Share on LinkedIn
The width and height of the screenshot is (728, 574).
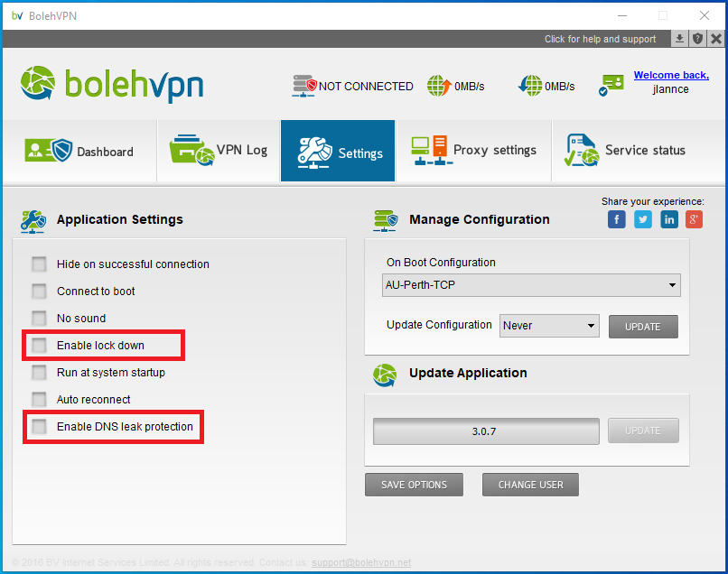[669, 219]
